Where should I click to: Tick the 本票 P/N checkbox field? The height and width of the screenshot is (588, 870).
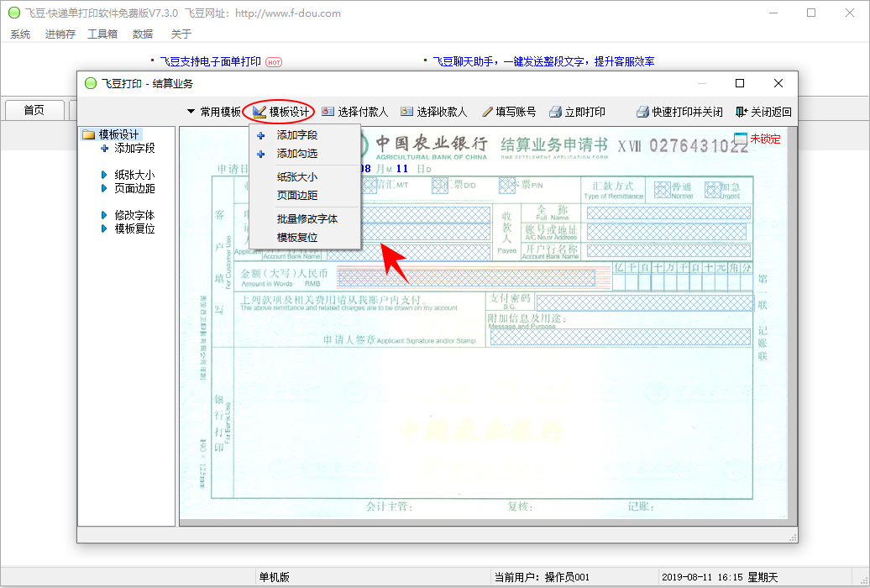tap(507, 186)
